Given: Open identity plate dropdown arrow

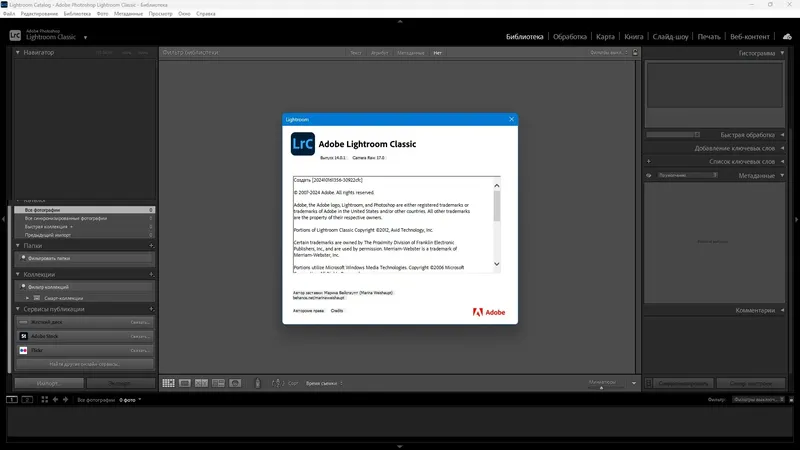Looking at the screenshot, I should 85,37.
